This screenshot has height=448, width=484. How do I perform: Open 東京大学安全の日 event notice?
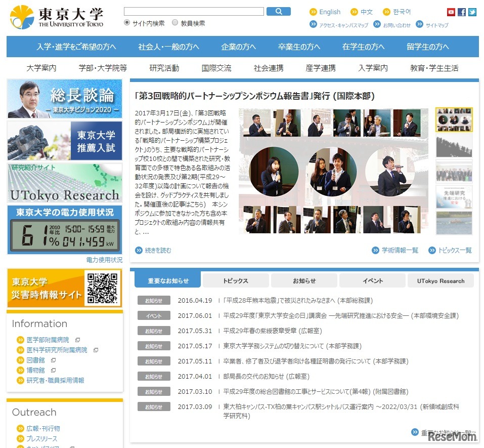coord(341,316)
